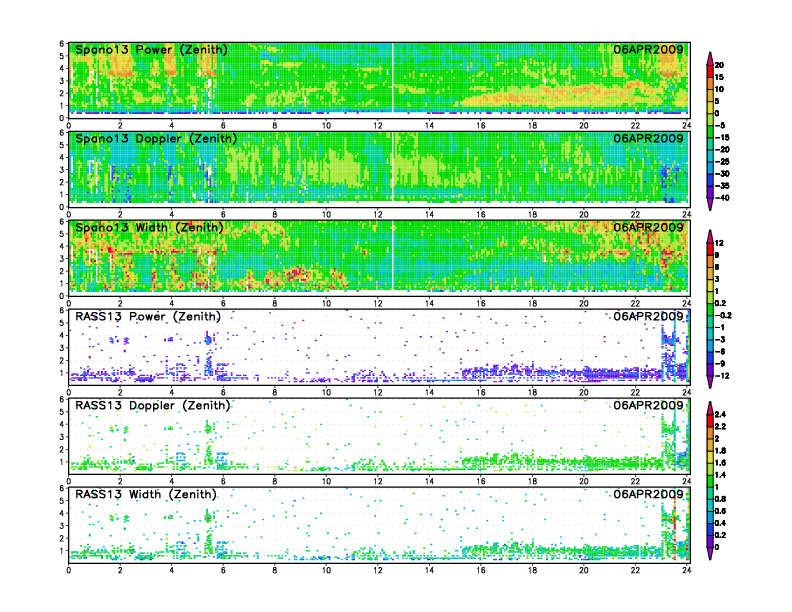Click the purple downward arrow of bottom colorbar

pyautogui.click(x=710, y=553)
